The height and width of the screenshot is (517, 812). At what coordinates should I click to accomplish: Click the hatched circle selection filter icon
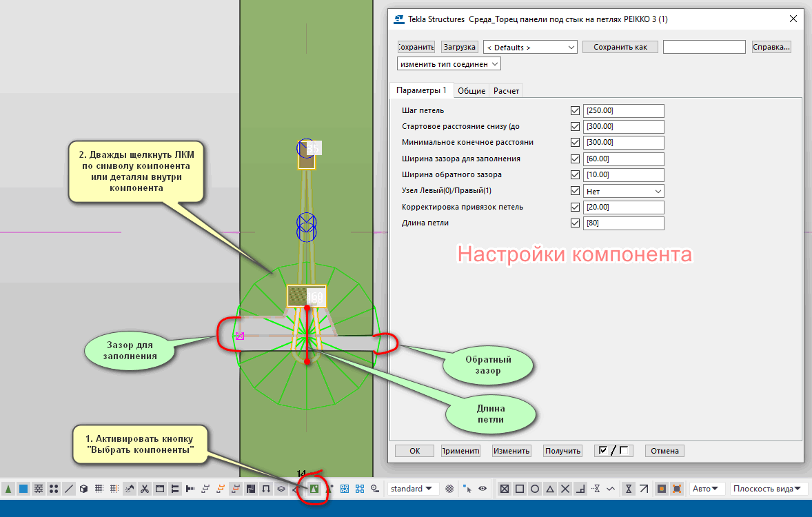(x=449, y=489)
